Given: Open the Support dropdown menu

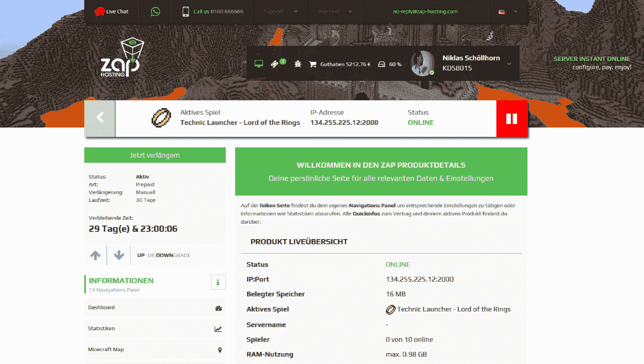Looking at the screenshot, I should pos(280,11).
